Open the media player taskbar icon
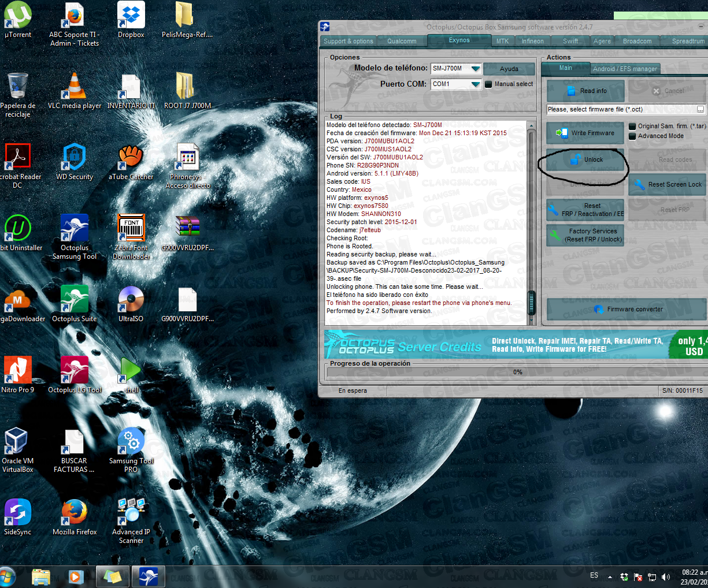The width and height of the screenshot is (708, 588). click(75, 576)
